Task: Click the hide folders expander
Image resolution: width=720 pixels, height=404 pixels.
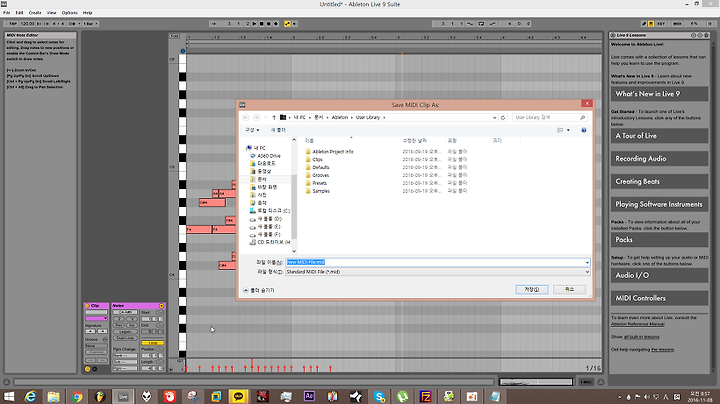Action: pos(259,290)
